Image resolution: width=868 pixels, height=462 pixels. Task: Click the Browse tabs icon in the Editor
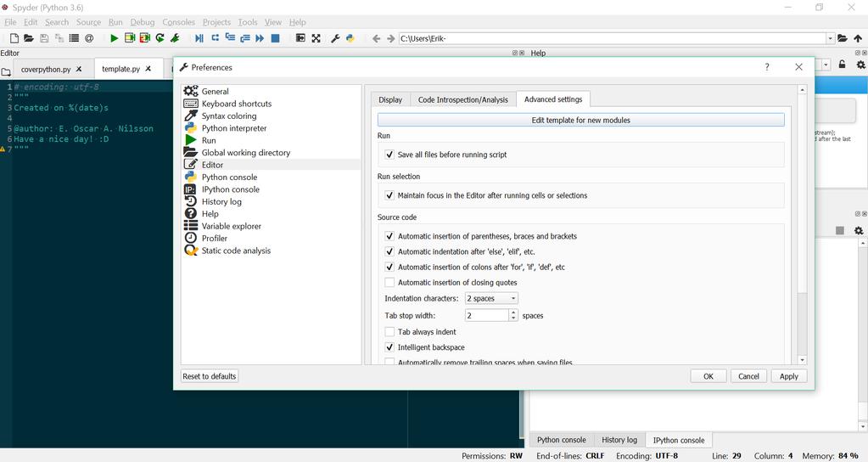click(x=6, y=72)
